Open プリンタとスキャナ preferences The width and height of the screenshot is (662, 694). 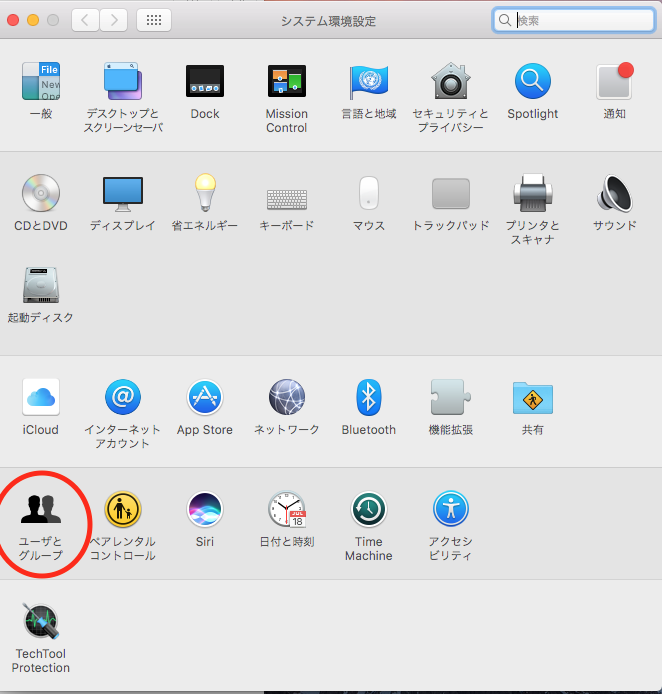533,193
